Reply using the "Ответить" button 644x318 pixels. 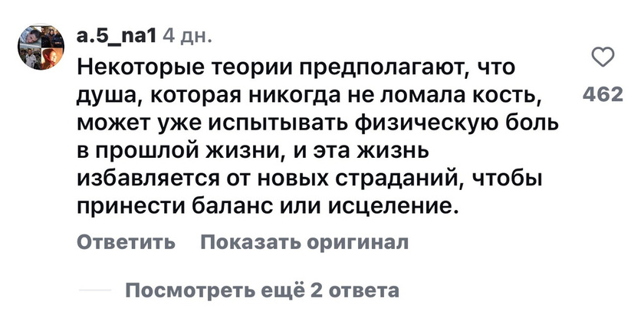coord(126,242)
